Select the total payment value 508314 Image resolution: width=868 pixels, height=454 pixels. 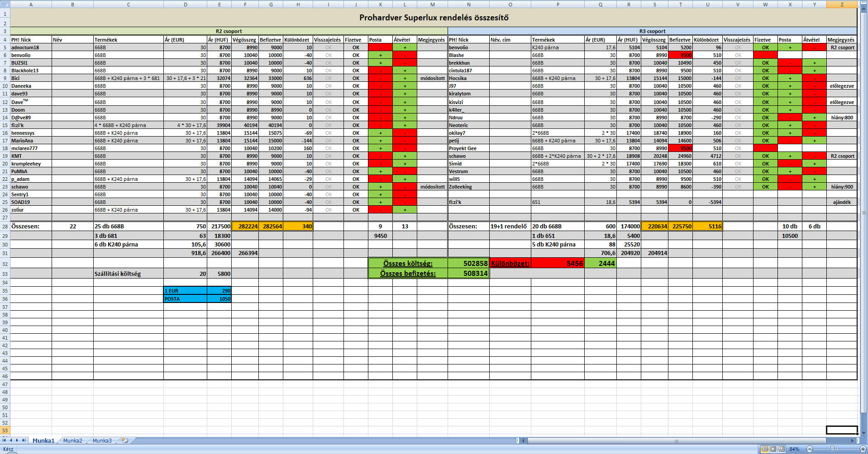coord(468,273)
